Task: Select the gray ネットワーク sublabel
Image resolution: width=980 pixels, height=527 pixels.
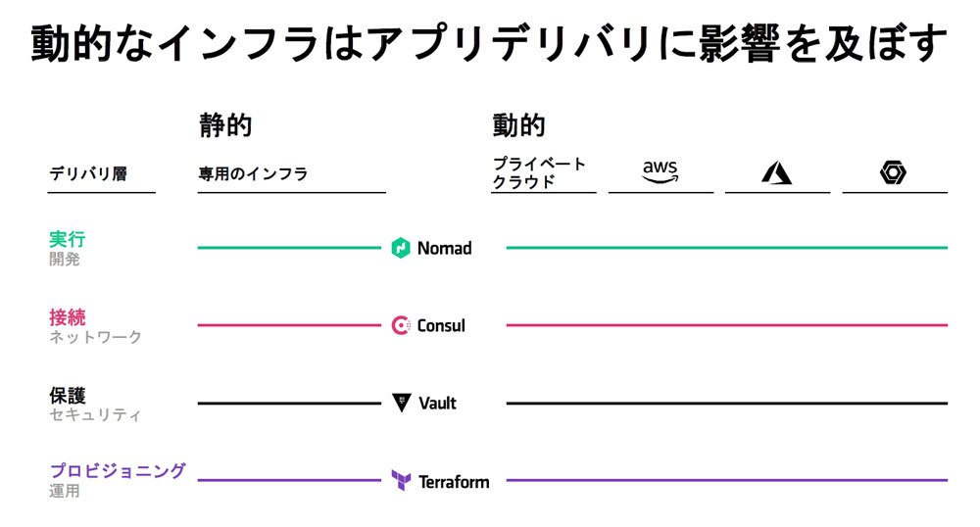Action: (x=95, y=338)
